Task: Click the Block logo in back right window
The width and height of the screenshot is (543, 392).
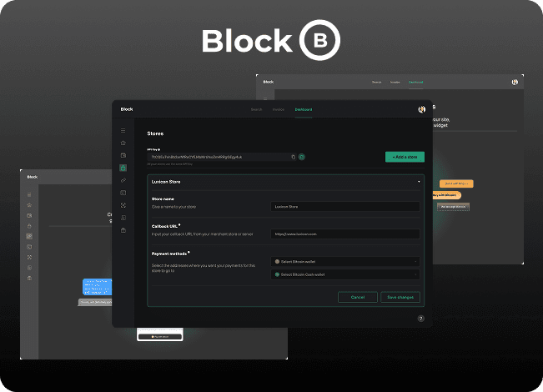Action: coord(269,82)
